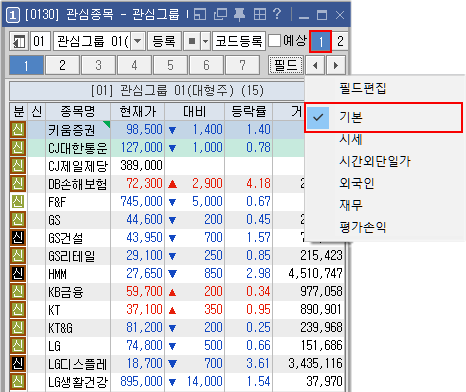This screenshot has height=392, width=466.
Task: Select the highlighted page 1 toggle button
Action: pyautogui.click(x=320, y=42)
